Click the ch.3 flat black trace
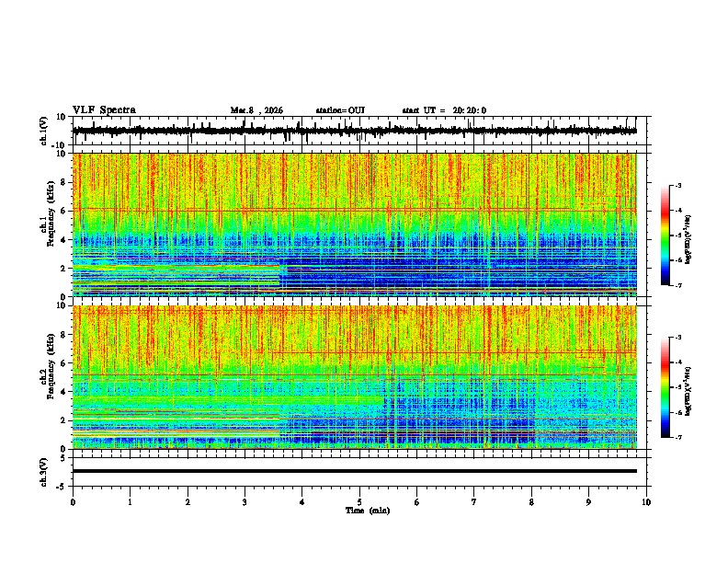 point(355,471)
